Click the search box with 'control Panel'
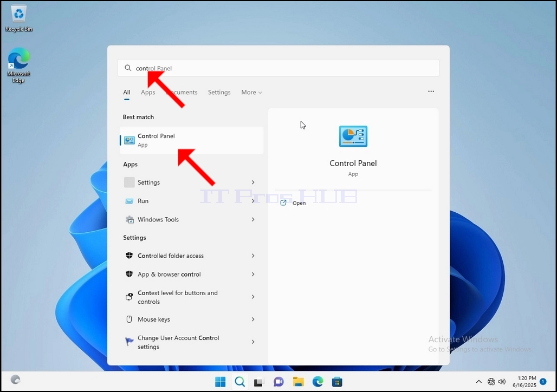This screenshot has height=392, width=557. tap(278, 68)
